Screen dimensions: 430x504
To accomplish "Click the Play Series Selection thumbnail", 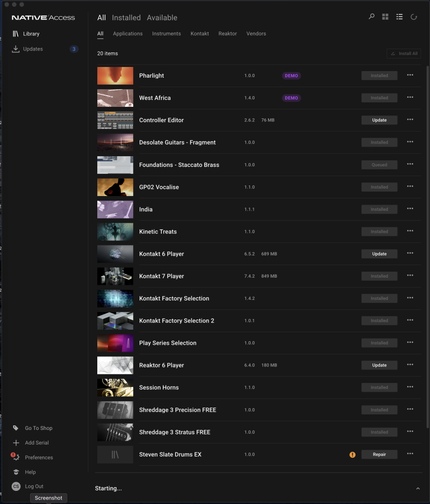I will point(115,343).
